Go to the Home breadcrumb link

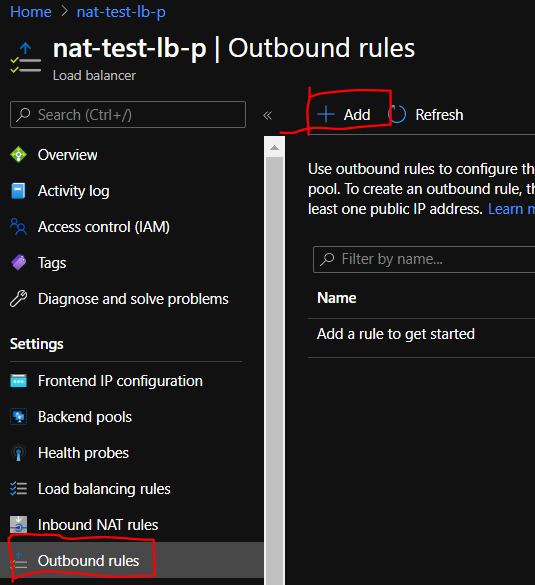[31, 12]
